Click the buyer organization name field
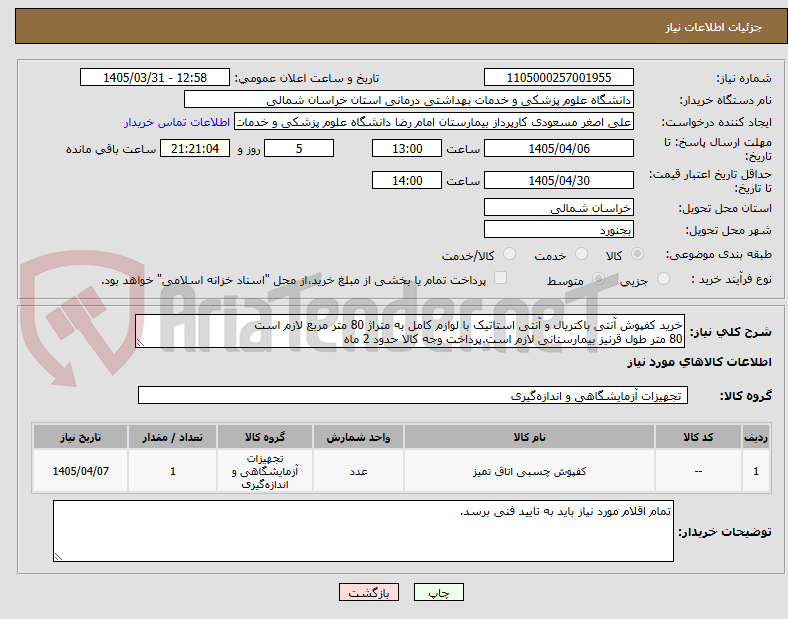 pyautogui.click(x=409, y=99)
